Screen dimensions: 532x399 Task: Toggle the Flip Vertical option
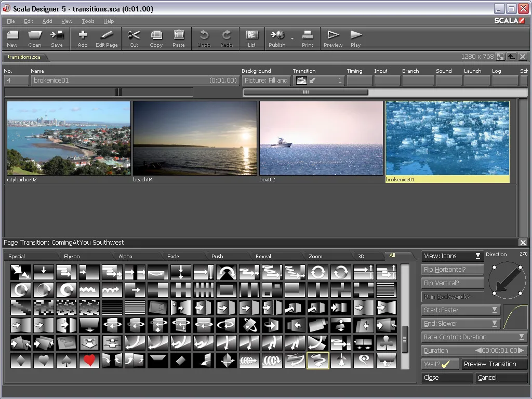tap(452, 283)
